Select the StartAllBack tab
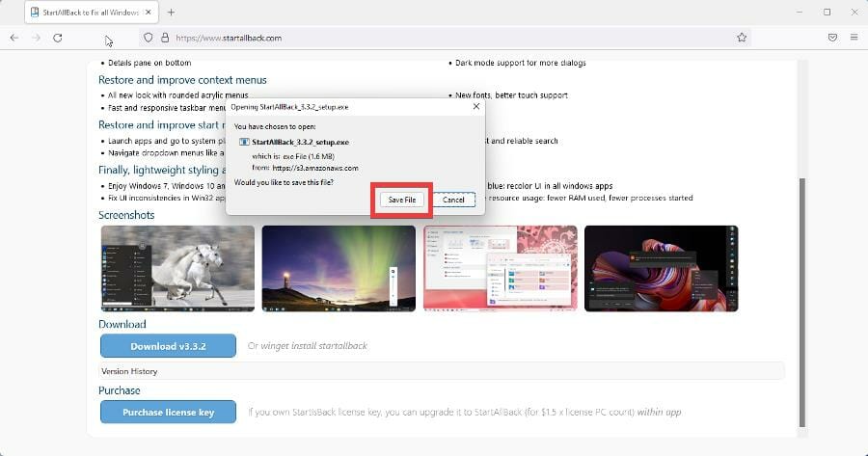 92,13
